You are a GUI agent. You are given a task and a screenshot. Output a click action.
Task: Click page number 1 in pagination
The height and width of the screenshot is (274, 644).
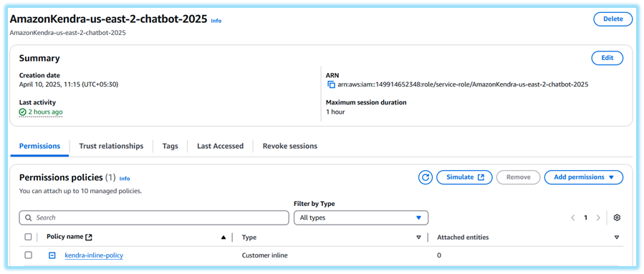[x=586, y=217]
